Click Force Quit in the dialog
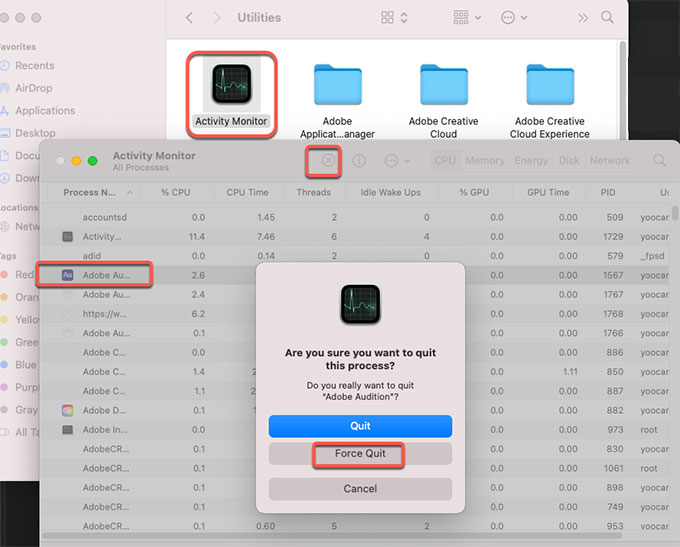 (360, 453)
